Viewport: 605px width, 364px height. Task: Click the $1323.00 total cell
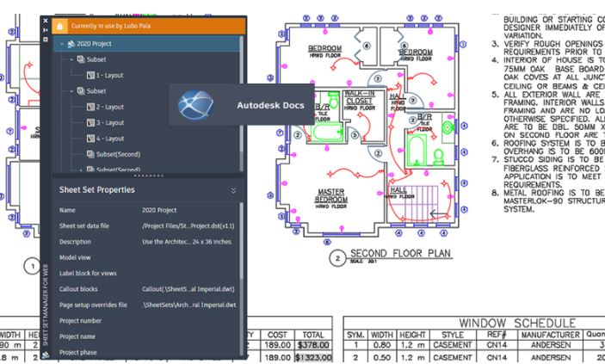313,357
